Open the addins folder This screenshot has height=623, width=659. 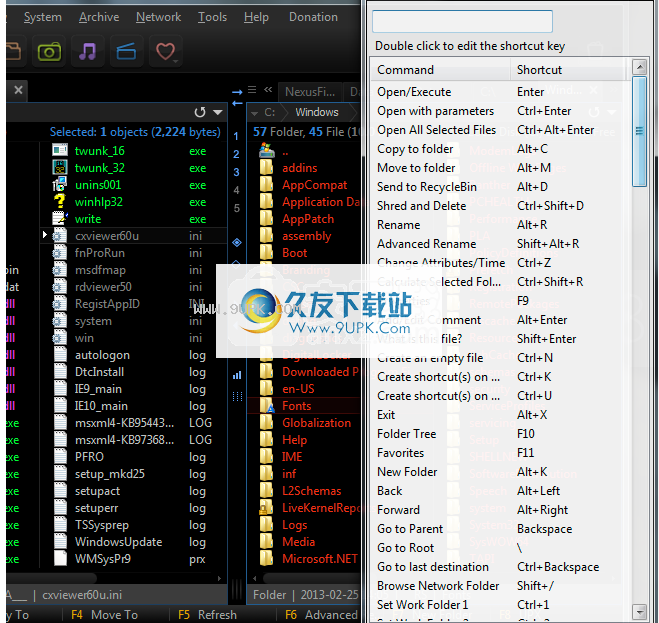300,168
